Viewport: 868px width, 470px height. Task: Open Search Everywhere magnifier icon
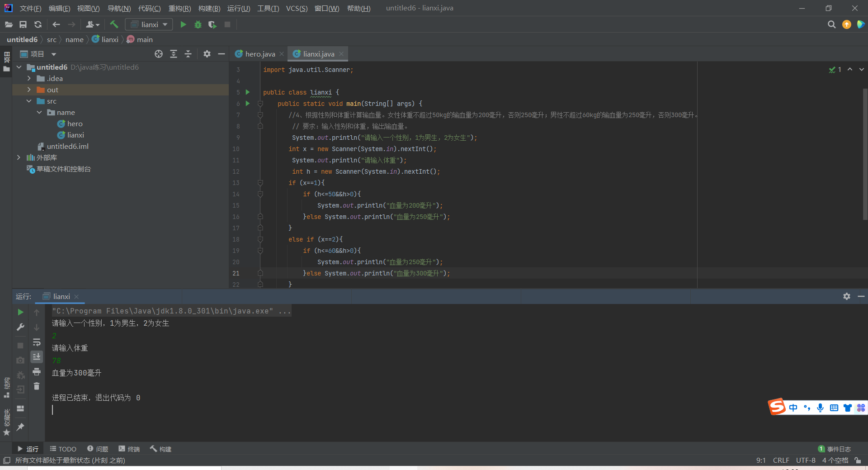pos(831,24)
